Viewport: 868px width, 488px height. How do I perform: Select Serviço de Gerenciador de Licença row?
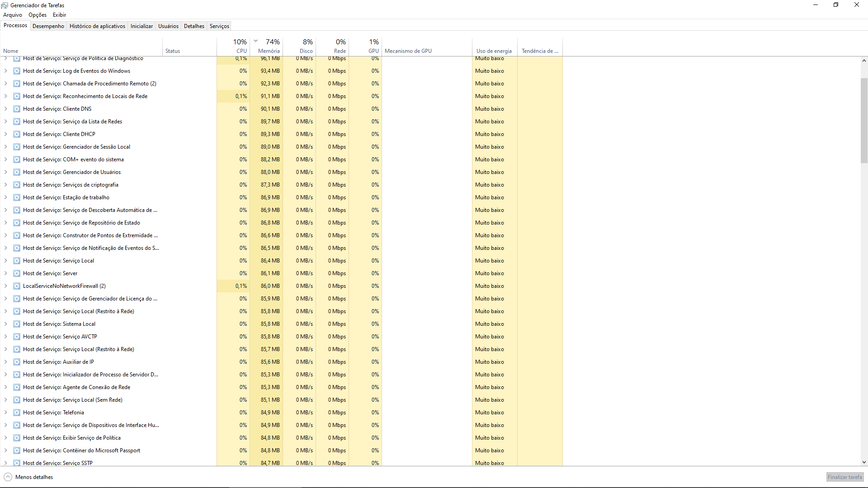[x=281, y=299]
